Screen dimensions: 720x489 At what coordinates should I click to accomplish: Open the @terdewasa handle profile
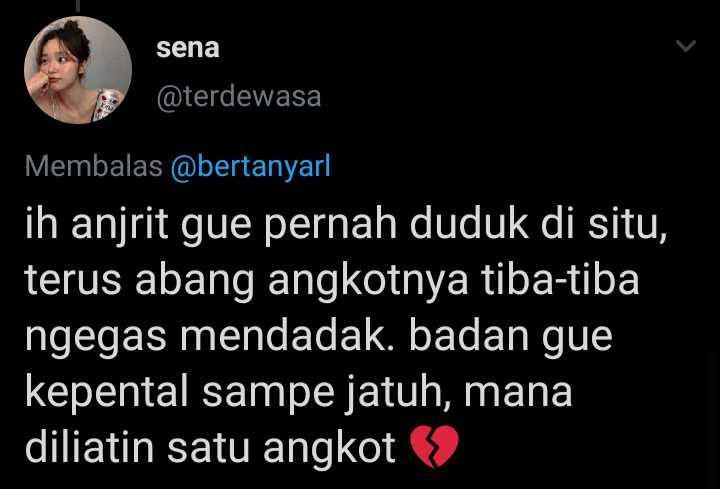pos(239,97)
